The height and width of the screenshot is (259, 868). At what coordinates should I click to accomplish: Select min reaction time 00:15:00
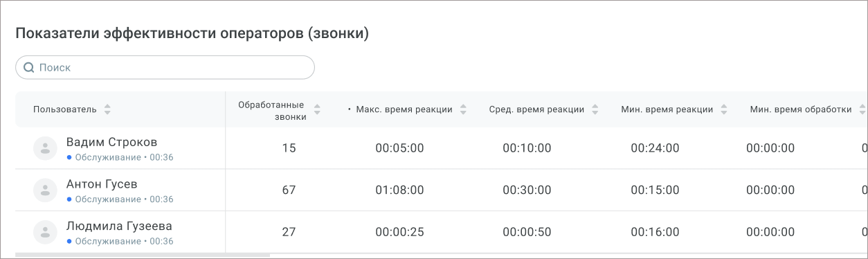click(655, 190)
